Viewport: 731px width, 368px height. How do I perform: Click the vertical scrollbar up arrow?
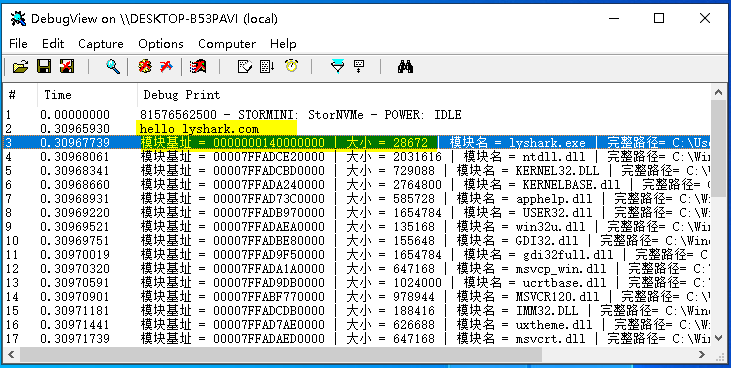click(x=718, y=92)
